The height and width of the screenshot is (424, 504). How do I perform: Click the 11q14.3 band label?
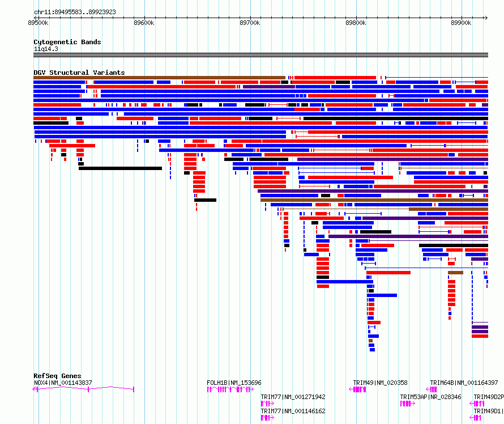click(x=46, y=49)
